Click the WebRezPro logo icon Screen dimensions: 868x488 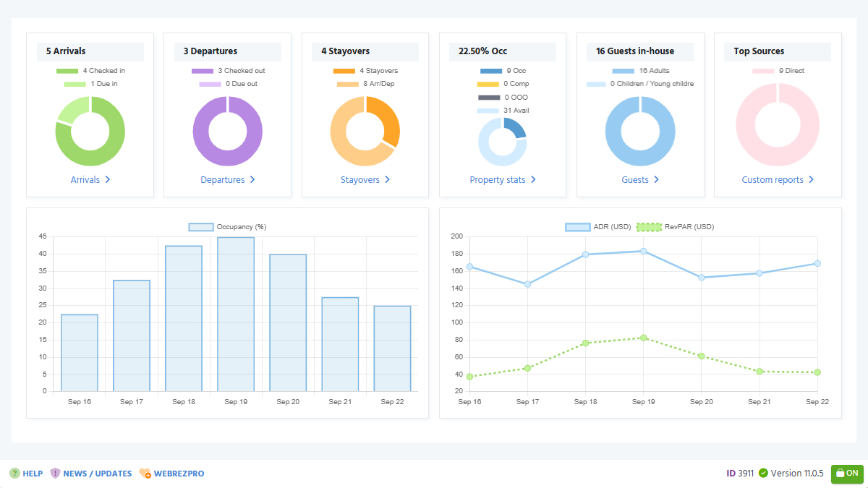coord(145,474)
